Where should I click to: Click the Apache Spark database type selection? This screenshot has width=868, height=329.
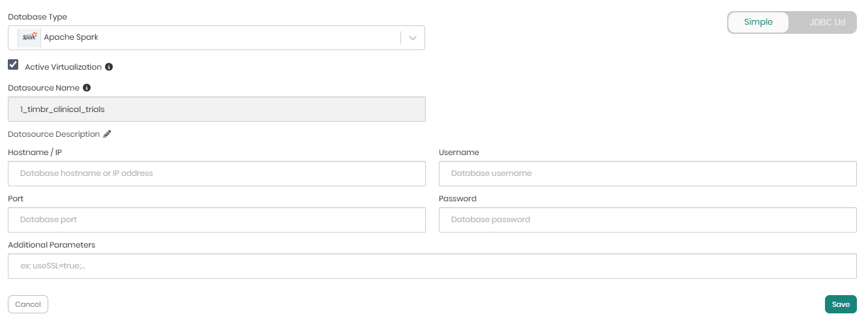click(x=217, y=38)
